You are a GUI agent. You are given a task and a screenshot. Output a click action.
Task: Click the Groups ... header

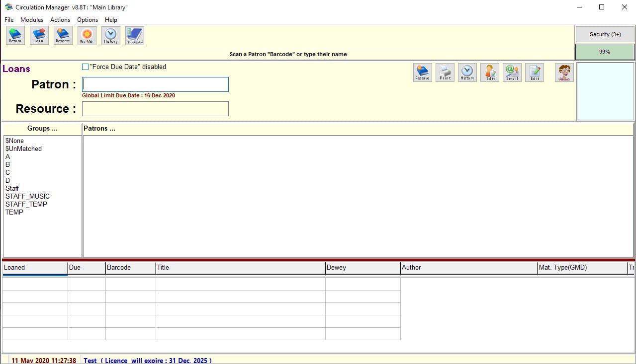42,129
